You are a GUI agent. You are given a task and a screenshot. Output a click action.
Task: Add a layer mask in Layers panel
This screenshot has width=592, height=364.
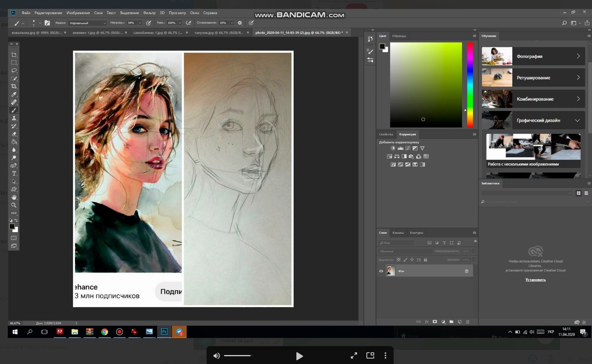coord(434,322)
